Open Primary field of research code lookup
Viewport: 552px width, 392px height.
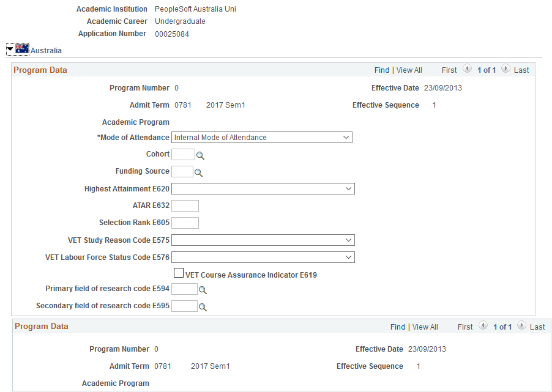(203, 289)
